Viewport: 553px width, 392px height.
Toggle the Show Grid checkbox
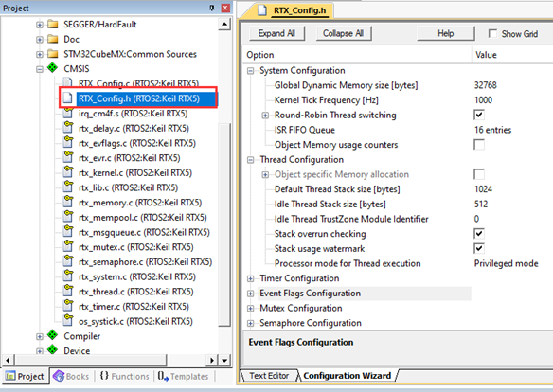pyautogui.click(x=492, y=33)
